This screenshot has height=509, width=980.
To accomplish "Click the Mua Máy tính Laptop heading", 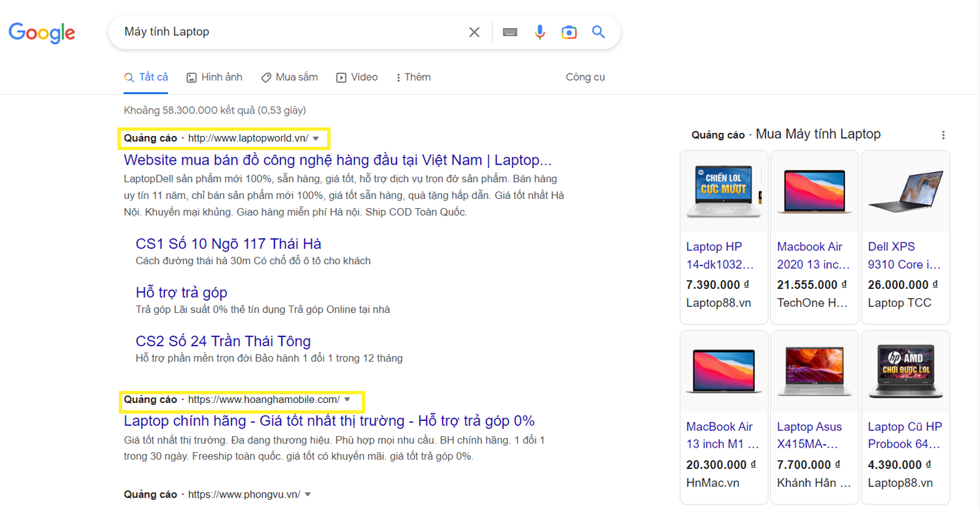I will click(818, 135).
